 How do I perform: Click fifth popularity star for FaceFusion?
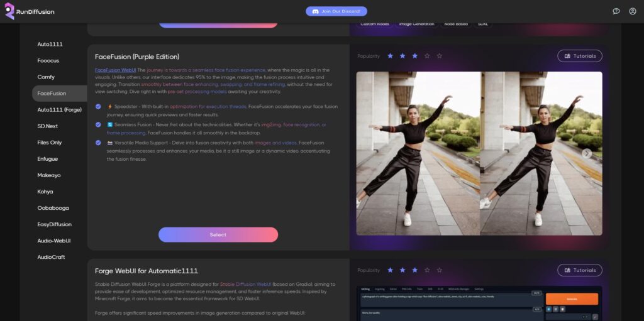[x=440, y=56]
